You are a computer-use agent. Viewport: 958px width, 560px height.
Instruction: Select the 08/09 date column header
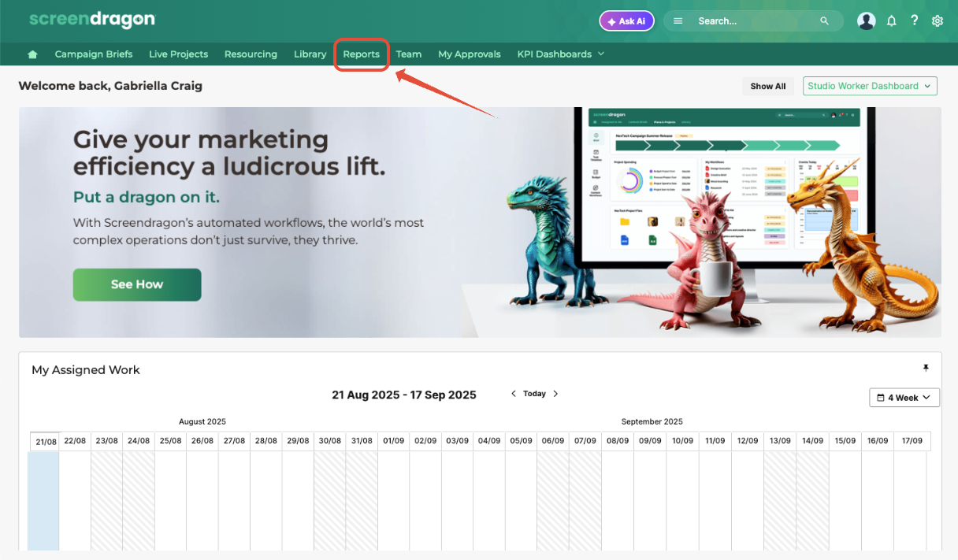pos(617,441)
